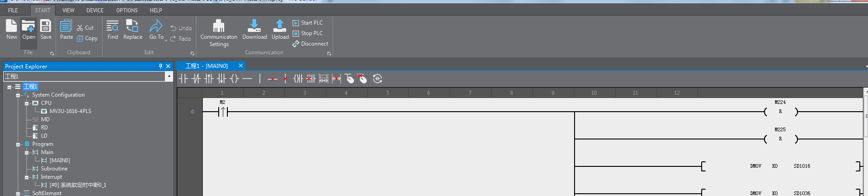Click the Start PLC button

[308, 23]
